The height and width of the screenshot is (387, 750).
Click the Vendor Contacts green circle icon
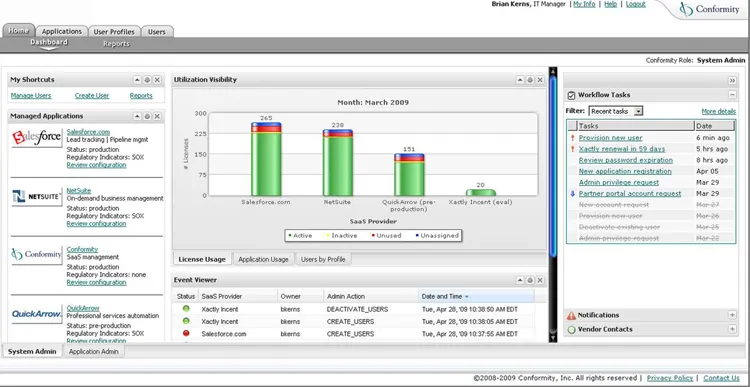571,330
